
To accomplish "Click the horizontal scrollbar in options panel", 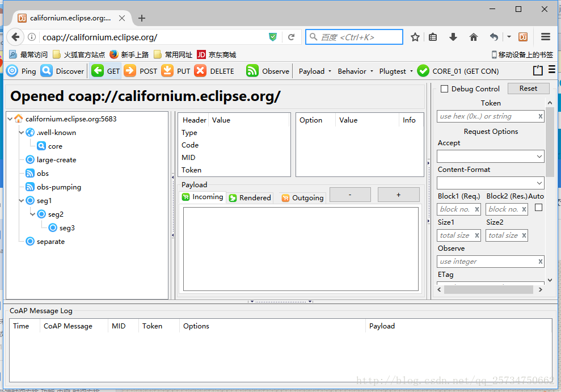I will 490,289.
